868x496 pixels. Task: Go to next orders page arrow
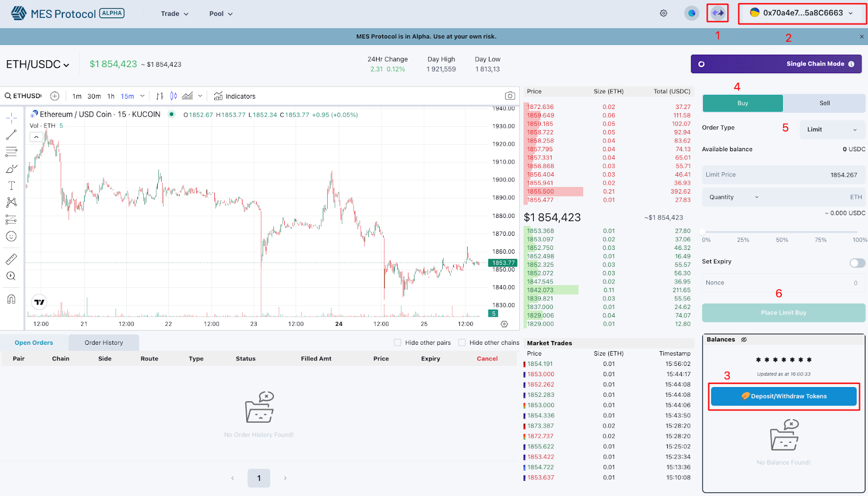pos(285,478)
